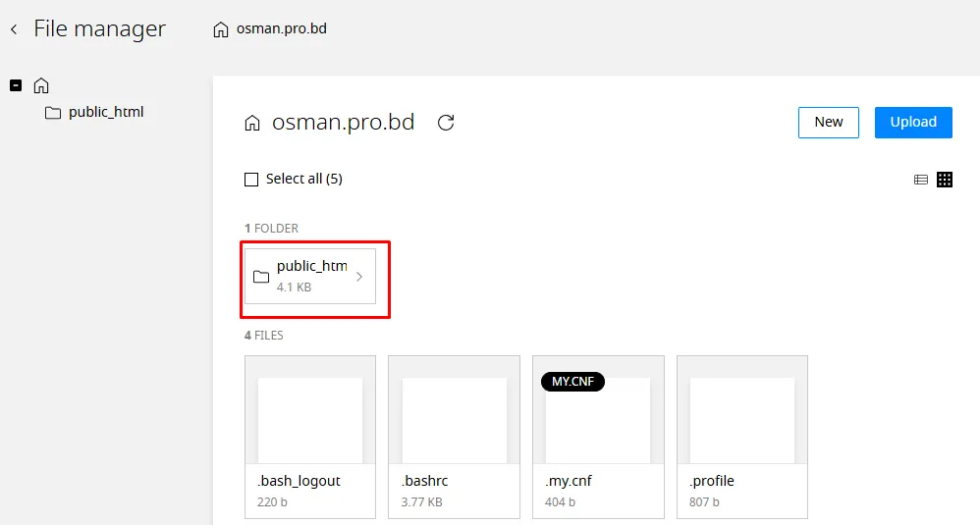
Task: Click the folder icon on the public_html card
Action: pos(261,277)
